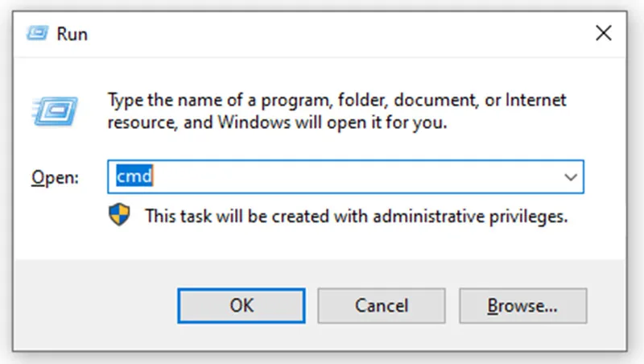The image size is (644, 364).
Task: Cancel the Run dialog
Action: pyautogui.click(x=381, y=306)
